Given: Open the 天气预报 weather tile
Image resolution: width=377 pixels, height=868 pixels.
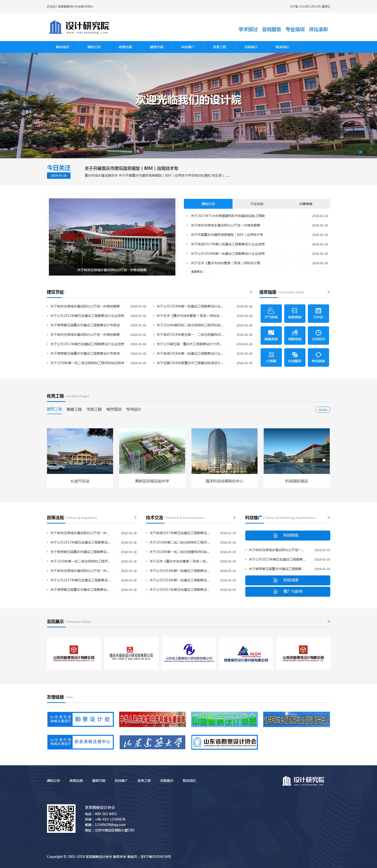Looking at the screenshot, I should pyautogui.click(x=271, y=313).
